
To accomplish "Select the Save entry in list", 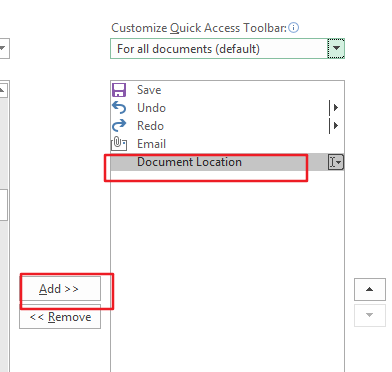I will 227,90.
